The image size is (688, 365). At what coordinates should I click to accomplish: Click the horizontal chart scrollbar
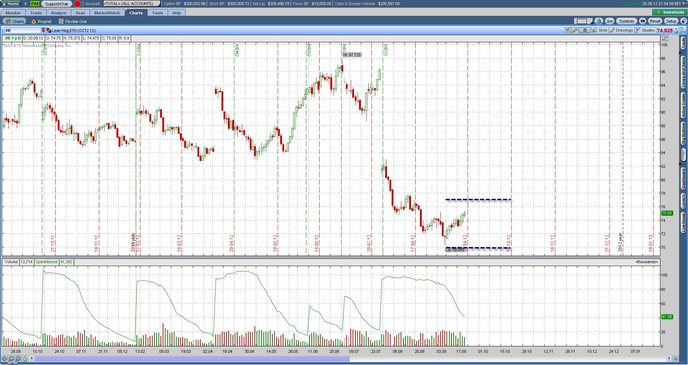click(x=192, y=359)
